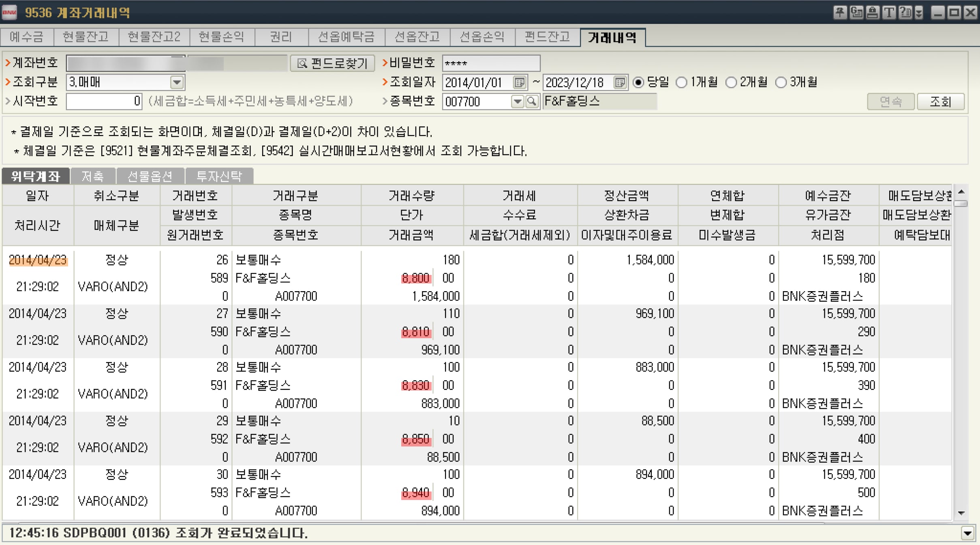
Task: Click the 위탁계좌 account tab
Action: coord(37,176)
